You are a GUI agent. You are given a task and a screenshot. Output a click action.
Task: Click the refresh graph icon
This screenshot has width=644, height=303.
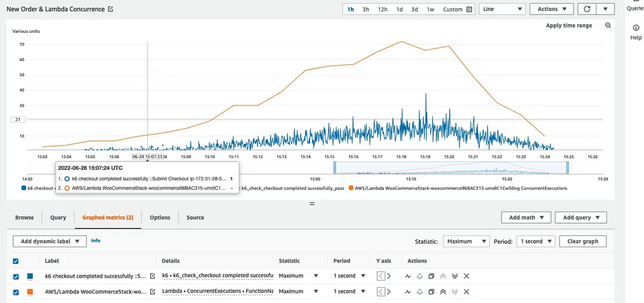point(587,9)
